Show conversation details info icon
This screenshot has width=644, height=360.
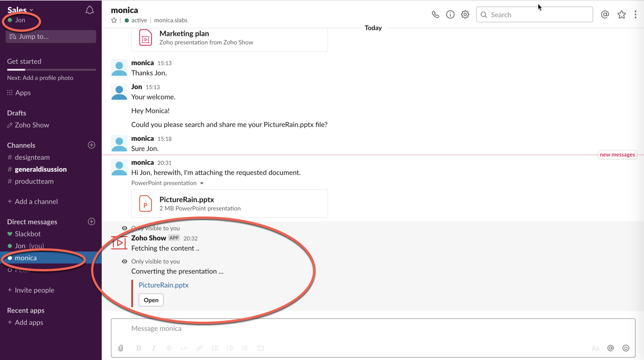pyautogui.click(x=450, y=15)
